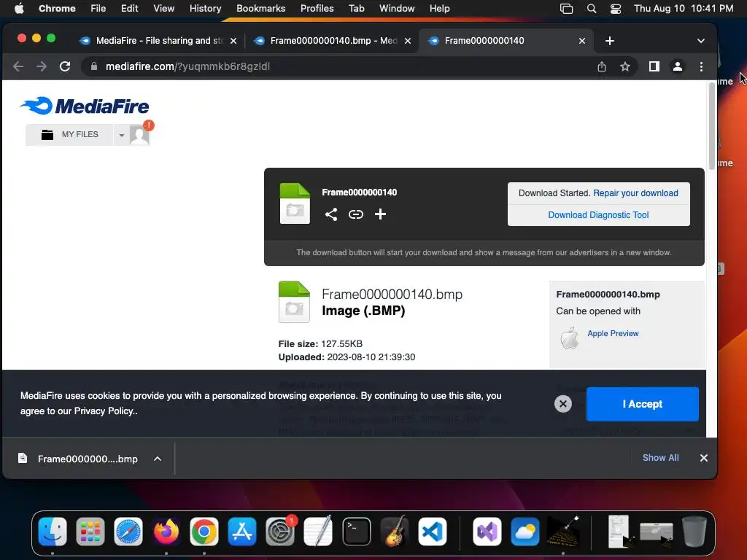Open Trash from the Dock
The image size is (747, 560).
(x=694, y=532)
